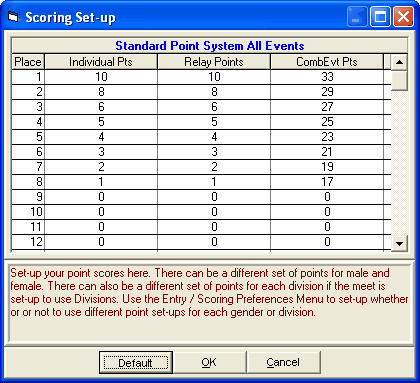Edit Relay Points for place 7
Image resolution: width=420 pixels, height=383 pixels.
[214, 167]
